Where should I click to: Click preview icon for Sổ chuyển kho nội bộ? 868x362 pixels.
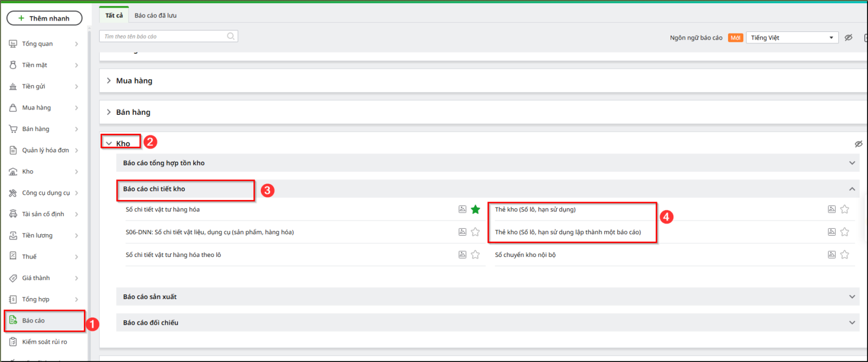pyautogui.click(x=831, y=255)
